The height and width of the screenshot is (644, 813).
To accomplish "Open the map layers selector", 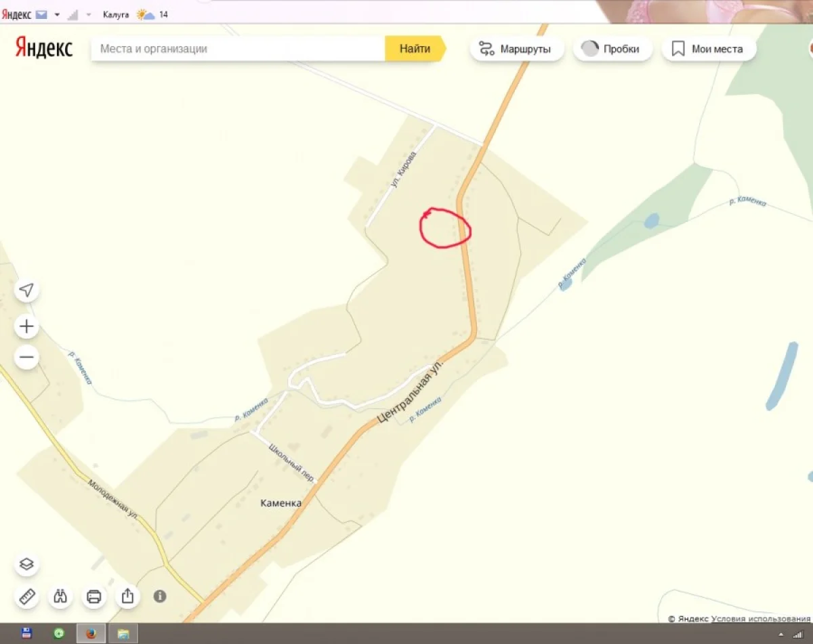I will pos(26,564).
